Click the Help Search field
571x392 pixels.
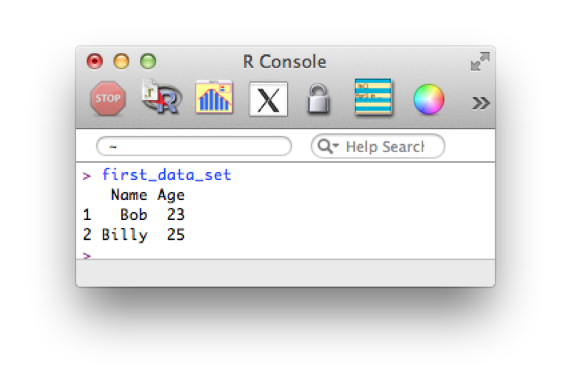point(378,146)
